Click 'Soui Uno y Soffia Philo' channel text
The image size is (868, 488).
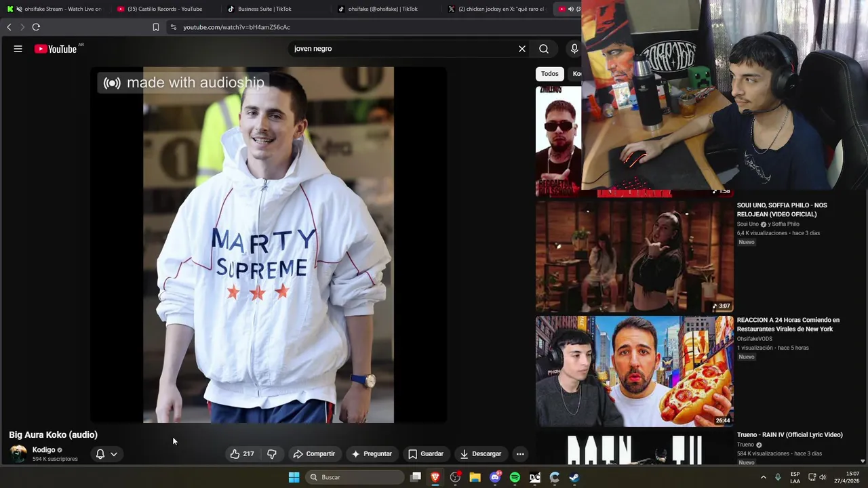(x=768, y=224)
